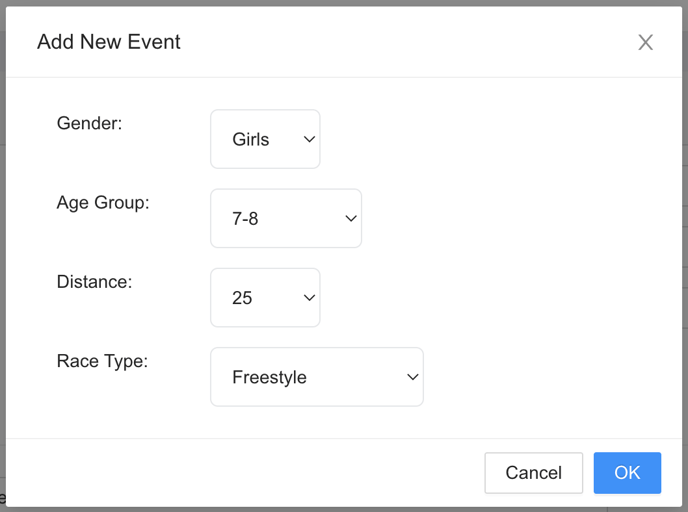Click the Add New Event title text
Screen dimensions: 688x512
(109, 42)
